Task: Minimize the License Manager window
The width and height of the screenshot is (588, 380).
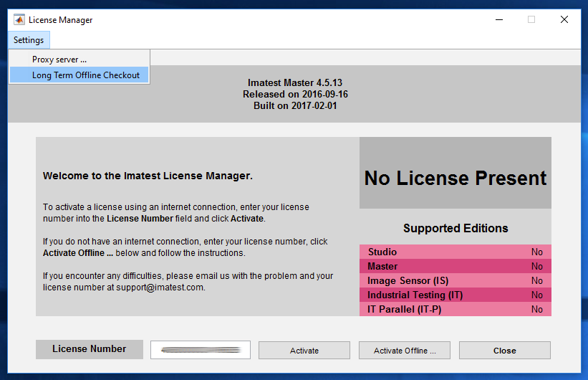Action: pos(499,19)
